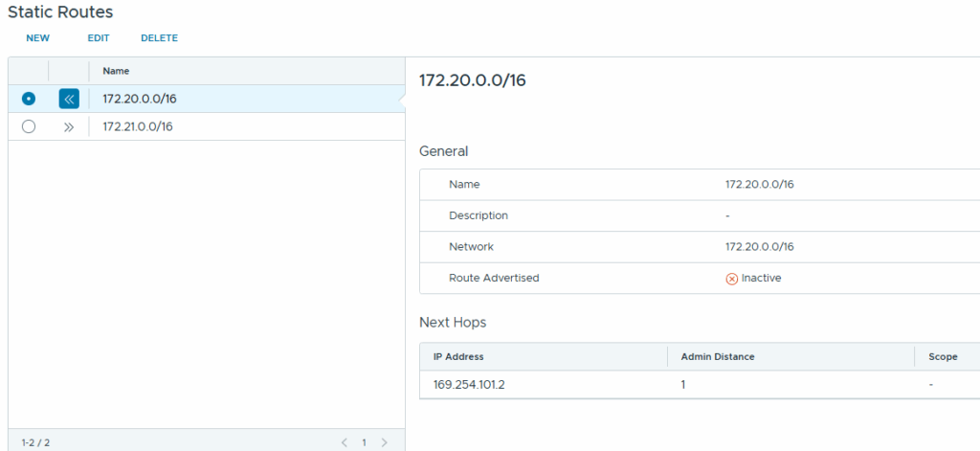
Task: Select the next hop 169.254.101.2 cell
Action: pyautogui.click(x=468, y=384)
